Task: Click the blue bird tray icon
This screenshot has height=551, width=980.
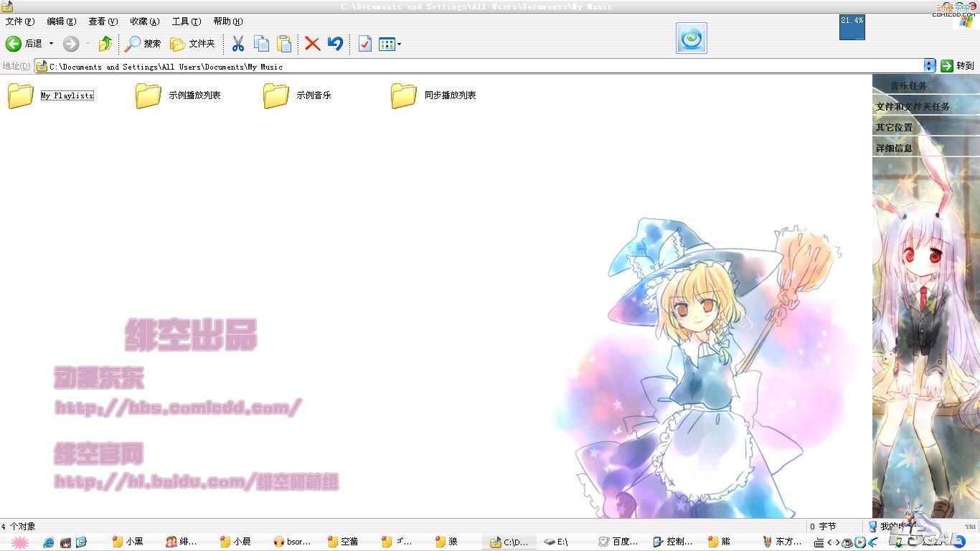Action: [872, 542]
